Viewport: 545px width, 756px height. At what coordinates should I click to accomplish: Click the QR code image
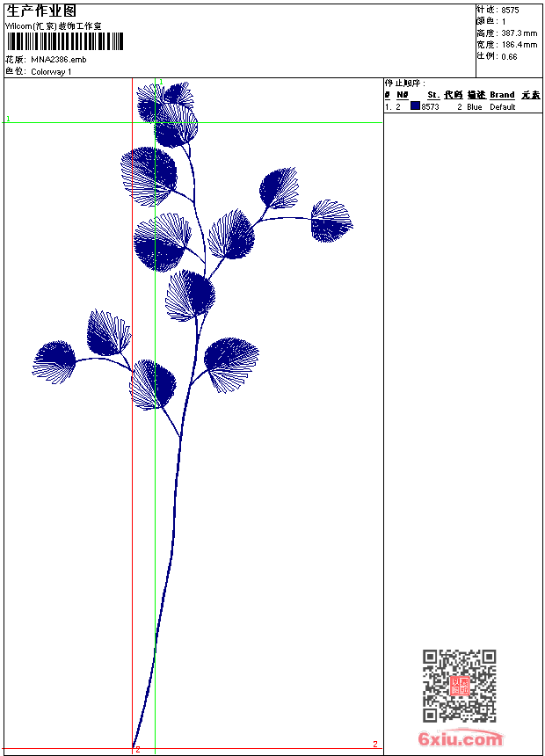[460, 686]
